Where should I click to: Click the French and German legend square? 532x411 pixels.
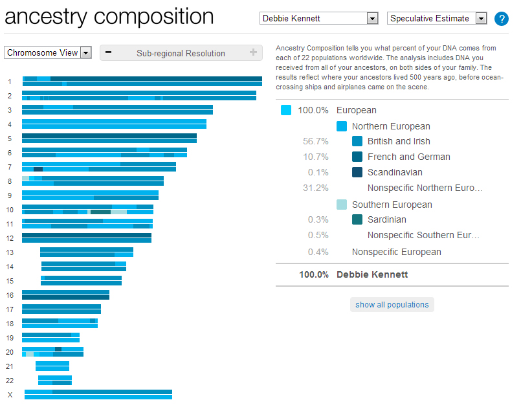[x=357, y=157]
